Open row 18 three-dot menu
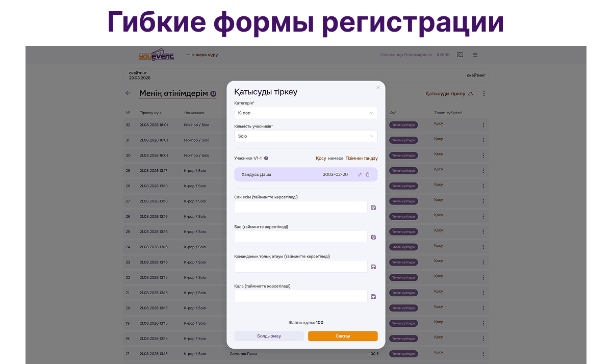The image size is (612, 364). pyautogui.click(x=483, y=339)
